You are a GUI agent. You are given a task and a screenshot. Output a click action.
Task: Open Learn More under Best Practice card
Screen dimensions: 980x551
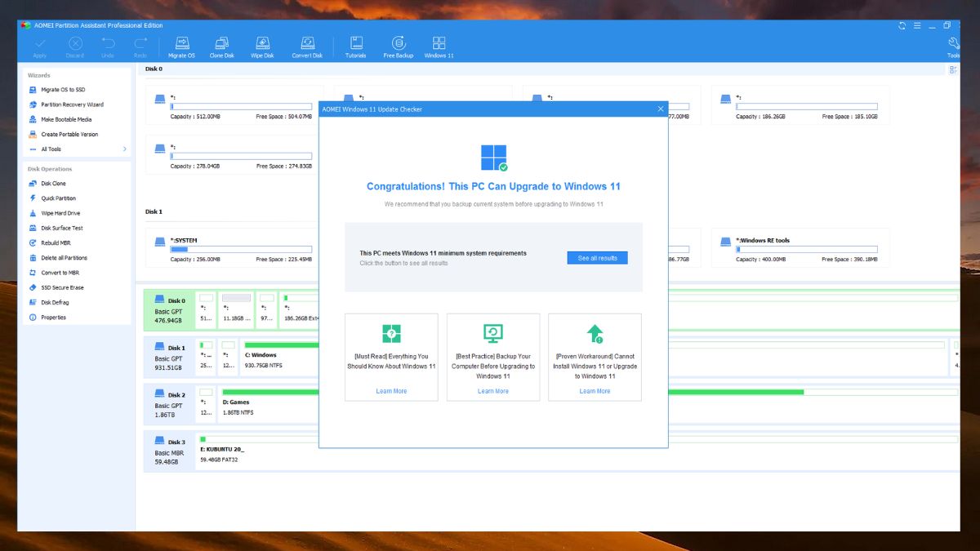492,391
